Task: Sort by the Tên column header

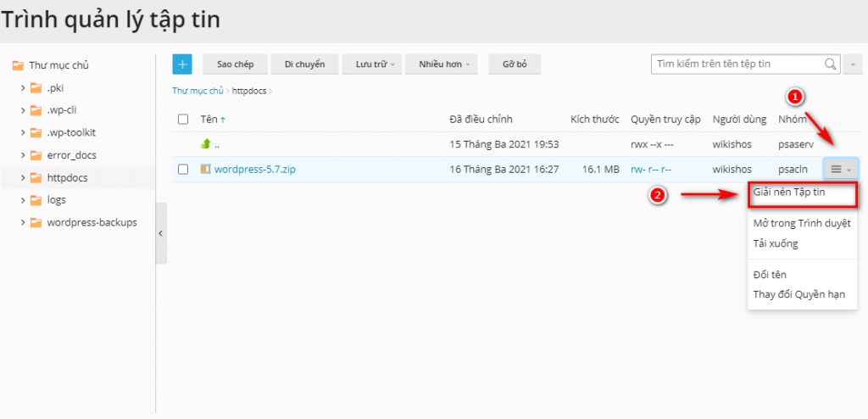Action: point(209,120)
